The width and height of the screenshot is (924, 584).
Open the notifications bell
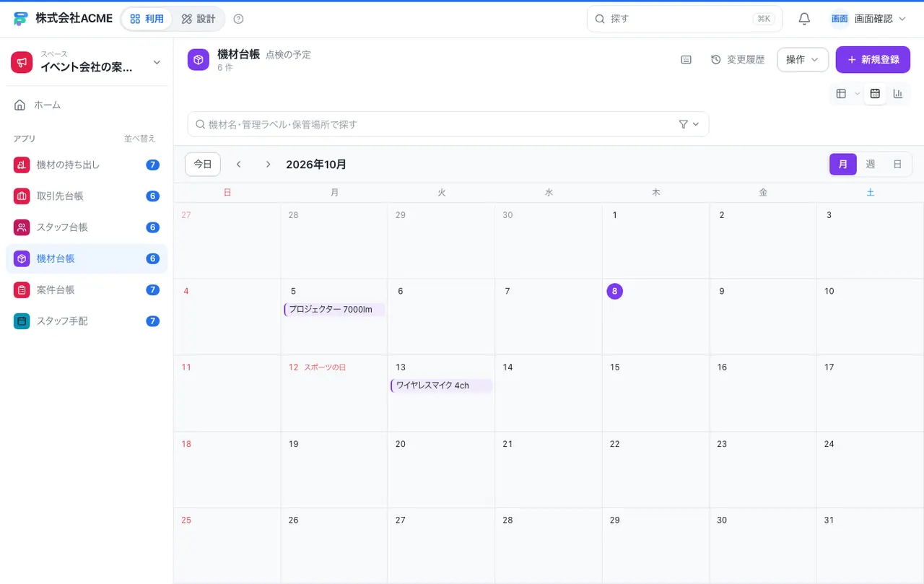(804, 19)
